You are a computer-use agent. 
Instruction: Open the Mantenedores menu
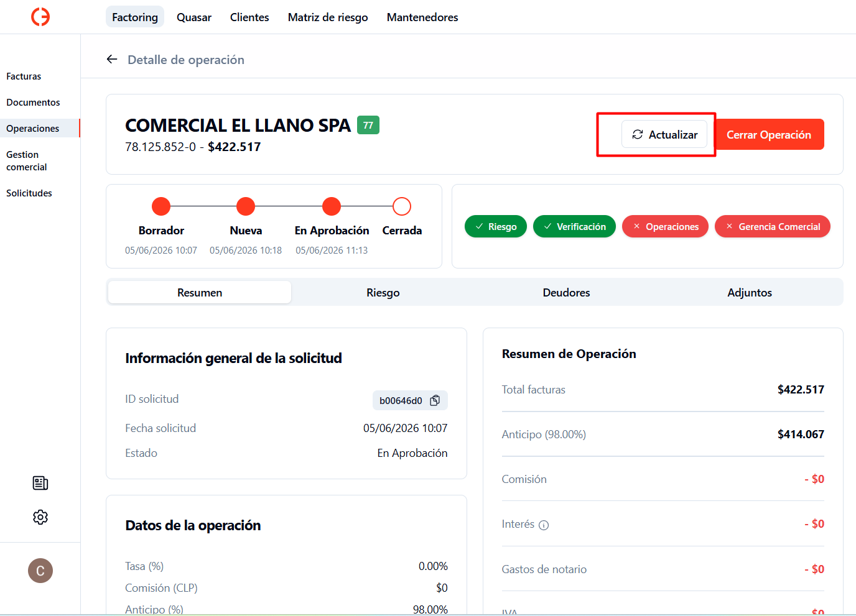[x=422, y=17]
